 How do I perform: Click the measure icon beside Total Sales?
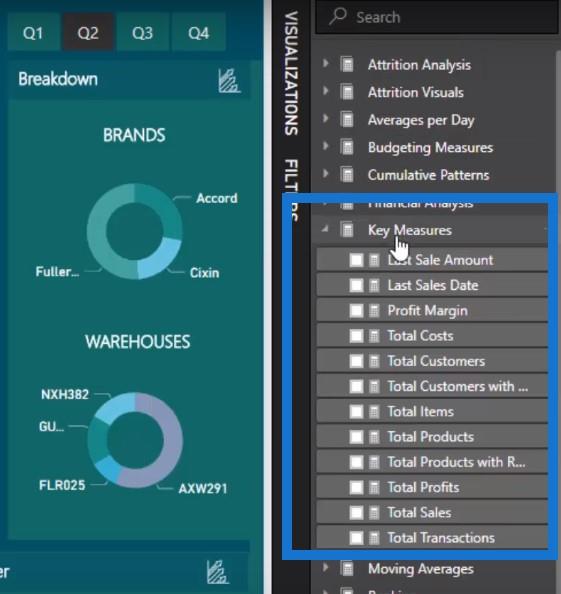[x=374, y=513]
